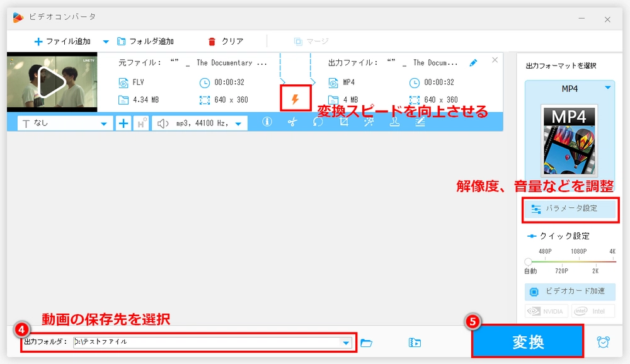Click the alarm clock schedule icon
This screenshot has height=364, width=630.
click(604, 343)
